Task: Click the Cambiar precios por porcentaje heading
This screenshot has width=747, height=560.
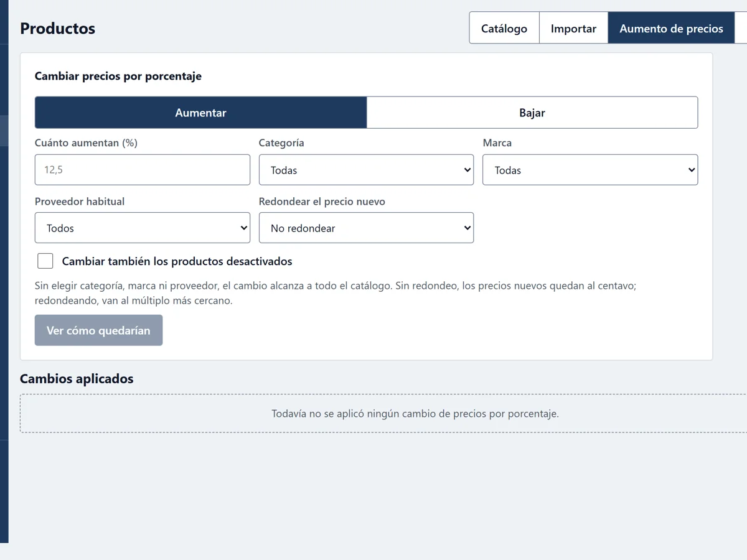Action: point(118,76)
